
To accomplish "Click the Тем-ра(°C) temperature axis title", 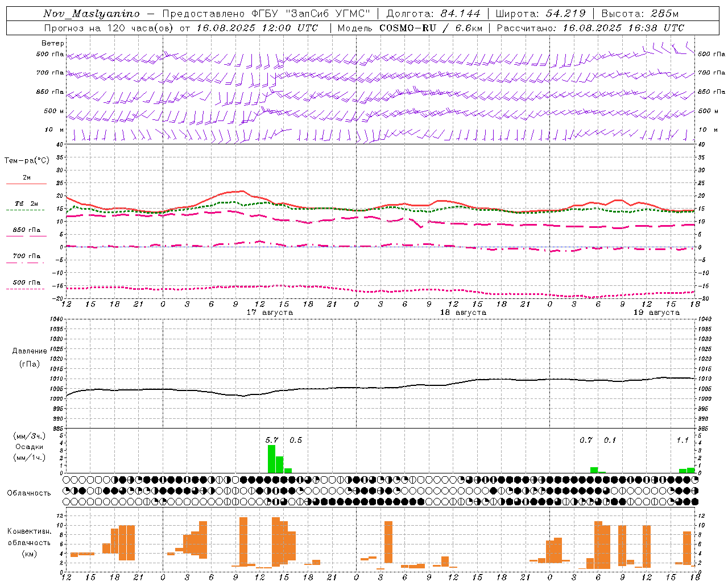I will [27, 161].
